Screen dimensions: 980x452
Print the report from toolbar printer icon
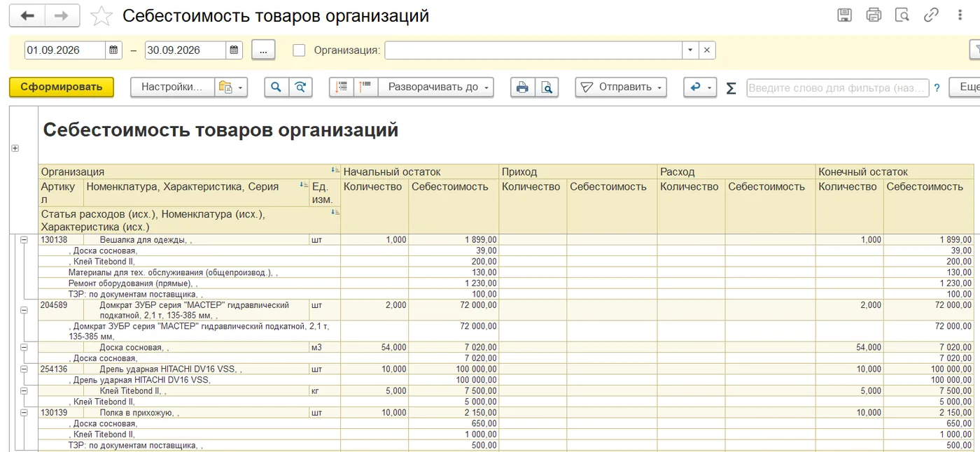pos(522,87)
